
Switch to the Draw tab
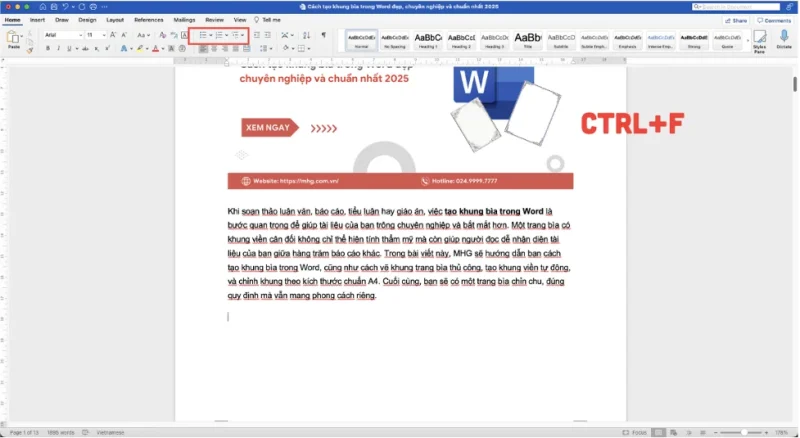coord(62,20)
